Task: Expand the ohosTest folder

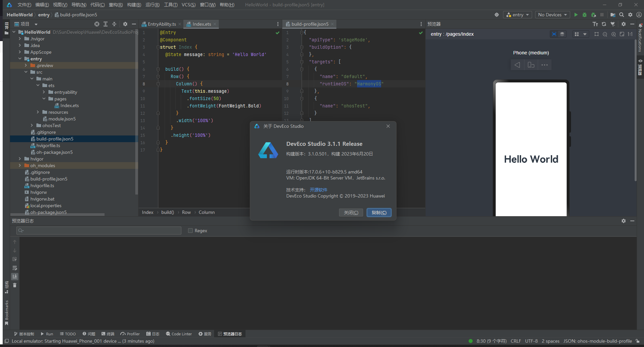Action: point(32,125)
